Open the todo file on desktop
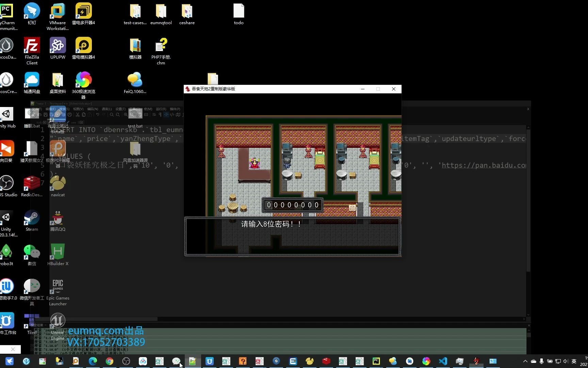588x368 pixels. click(x=239, y=14)
